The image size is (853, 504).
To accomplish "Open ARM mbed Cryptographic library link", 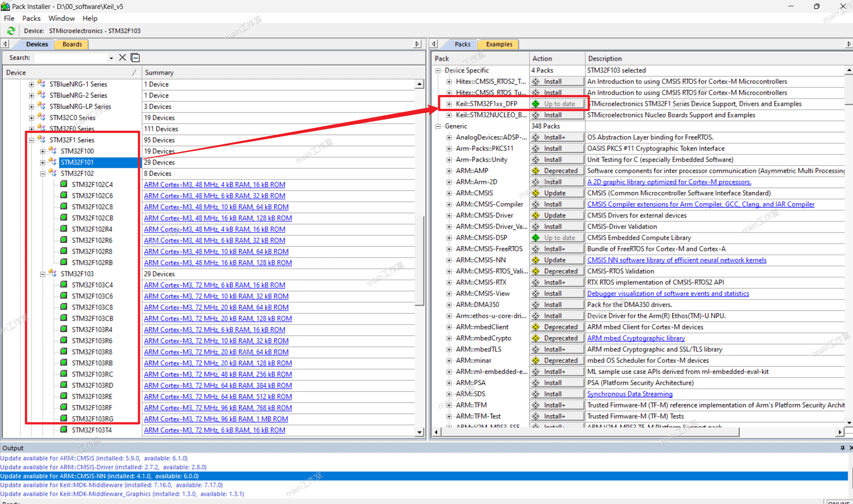I will pos(636,338).
